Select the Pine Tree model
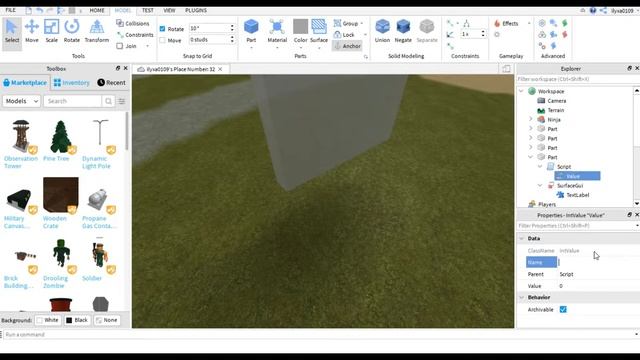The width and height of the screenshot is (640, 360). click(x=60, y=140)
